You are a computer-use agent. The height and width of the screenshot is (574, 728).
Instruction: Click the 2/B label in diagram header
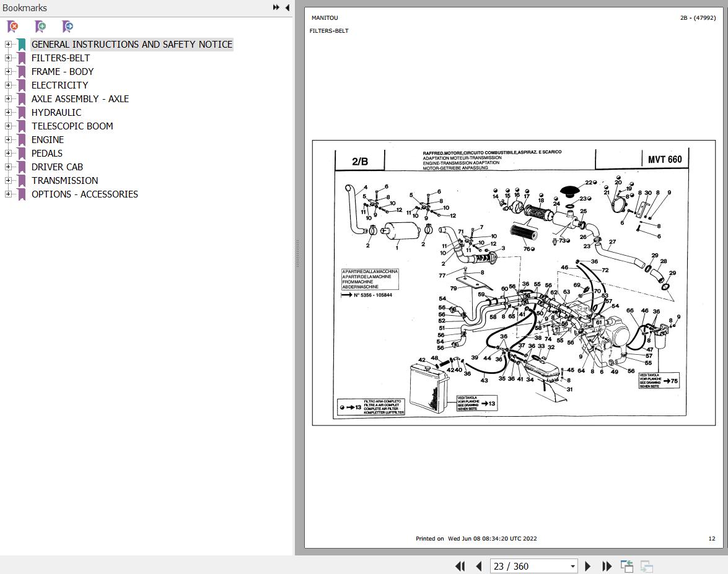click(x=360, y=162)
